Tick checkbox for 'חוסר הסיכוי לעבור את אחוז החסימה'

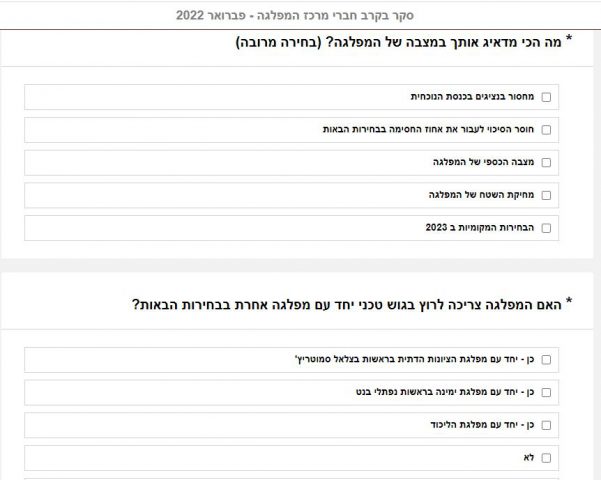546,130
